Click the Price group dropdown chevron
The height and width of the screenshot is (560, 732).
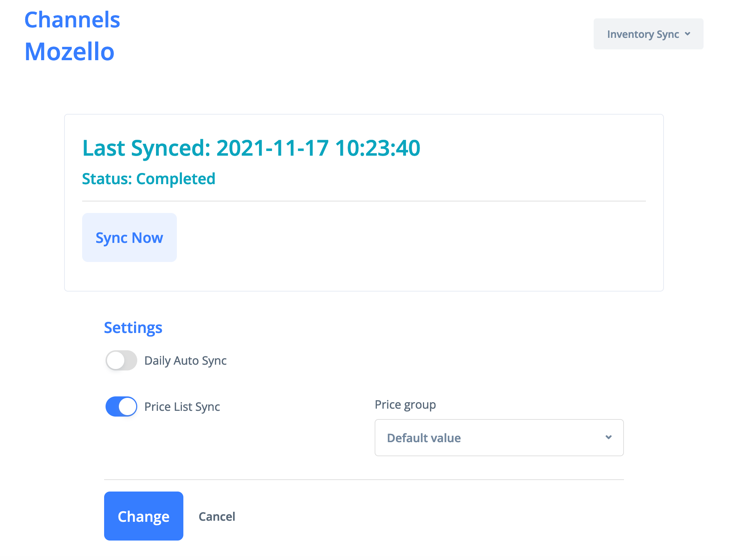pos(608,437)
